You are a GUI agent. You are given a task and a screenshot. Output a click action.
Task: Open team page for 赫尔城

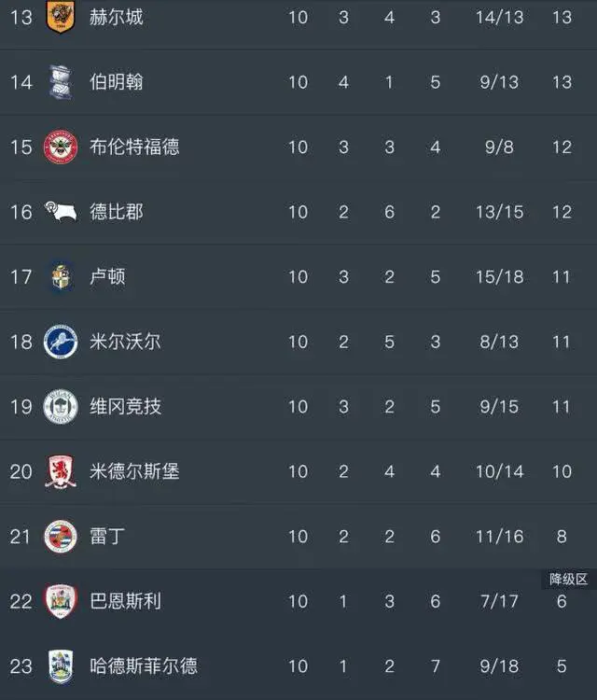point(117,18)
